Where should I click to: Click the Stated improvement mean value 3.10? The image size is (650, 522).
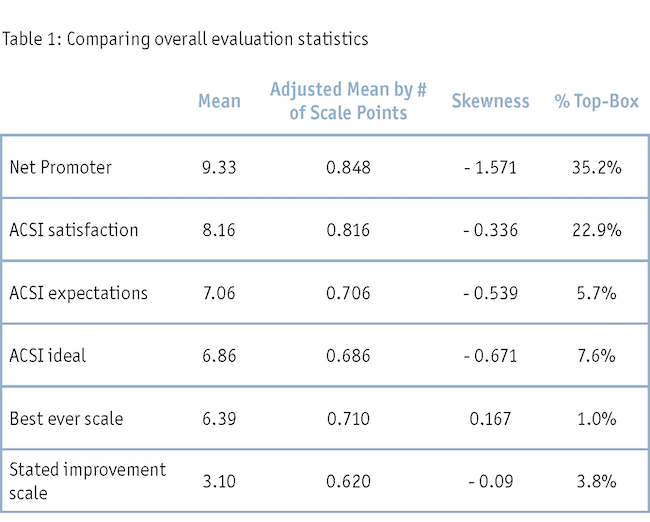tap(219, 481)
